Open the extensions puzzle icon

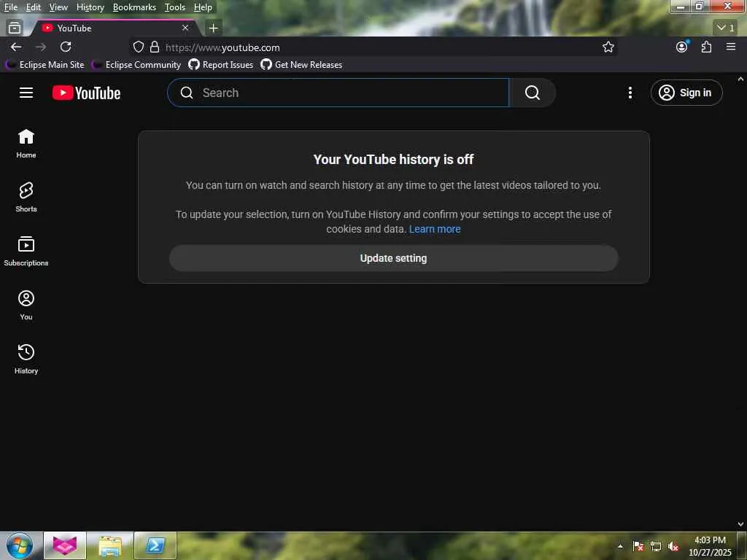tap(706, 47)
